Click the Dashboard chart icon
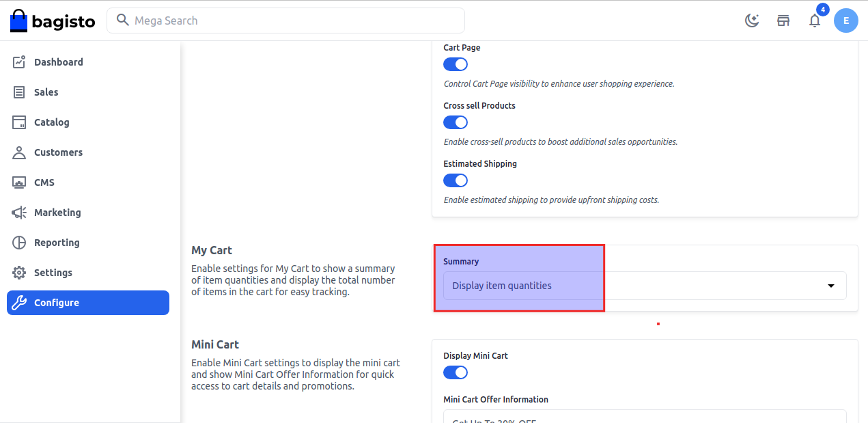Screen dimensions: 868x423 (20, 62)
